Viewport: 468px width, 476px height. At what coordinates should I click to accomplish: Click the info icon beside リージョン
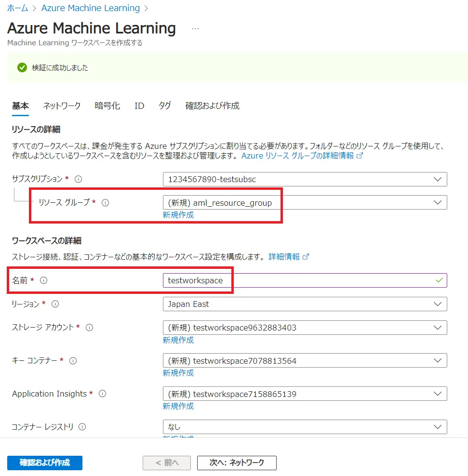pos(55,304)
